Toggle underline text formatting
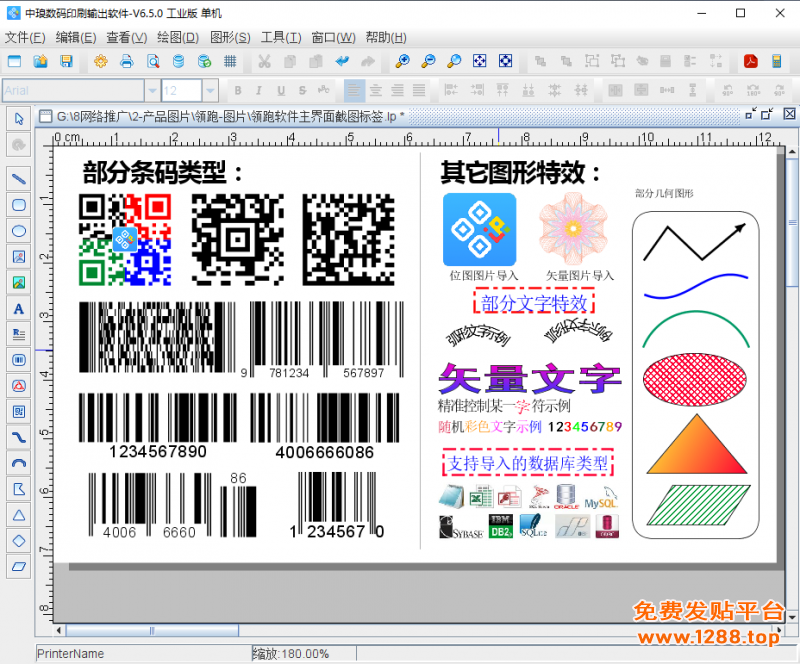The width and height of the screenshot is (800, 664). pyautogui.click(x=281, y=91)
